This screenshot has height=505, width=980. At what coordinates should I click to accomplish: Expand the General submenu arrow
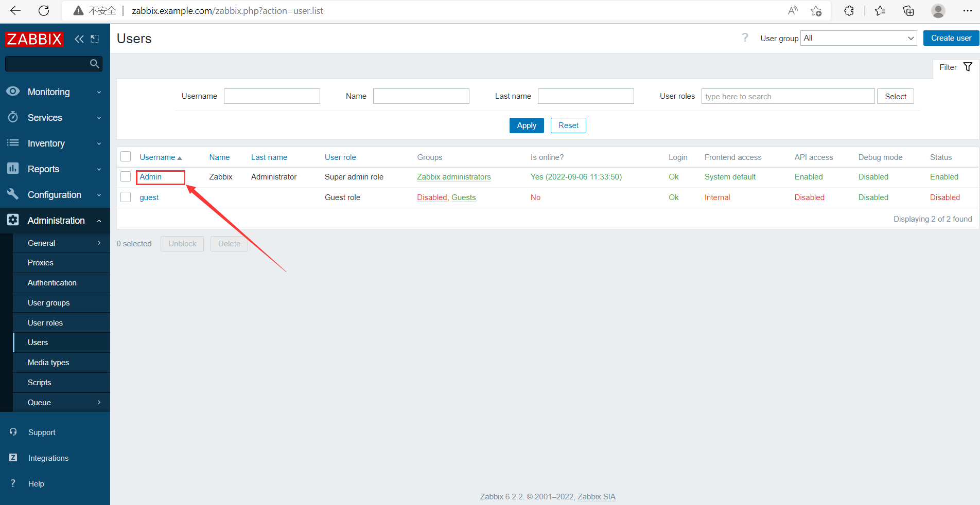point(99,243)
